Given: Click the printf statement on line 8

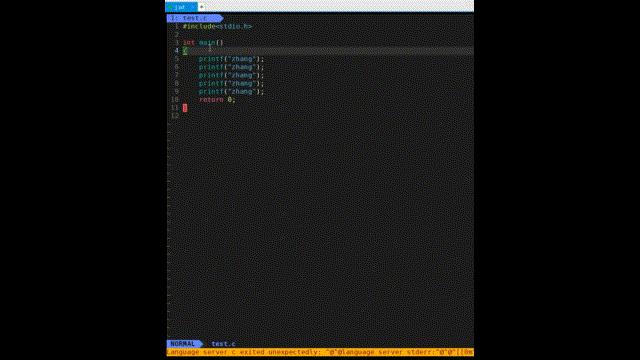Looking at the screenshot, I should pos(231,83).
